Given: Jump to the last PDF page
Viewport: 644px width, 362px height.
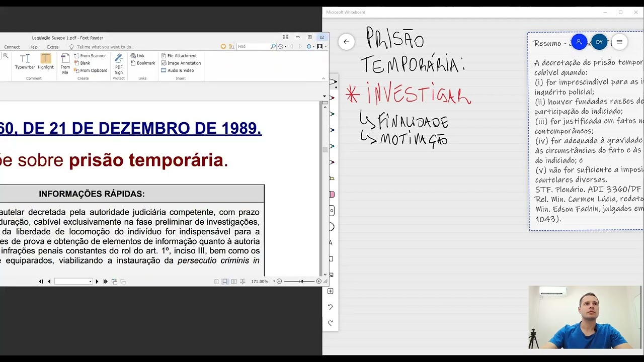Looking at the screenshot, I should coord(105,282).
